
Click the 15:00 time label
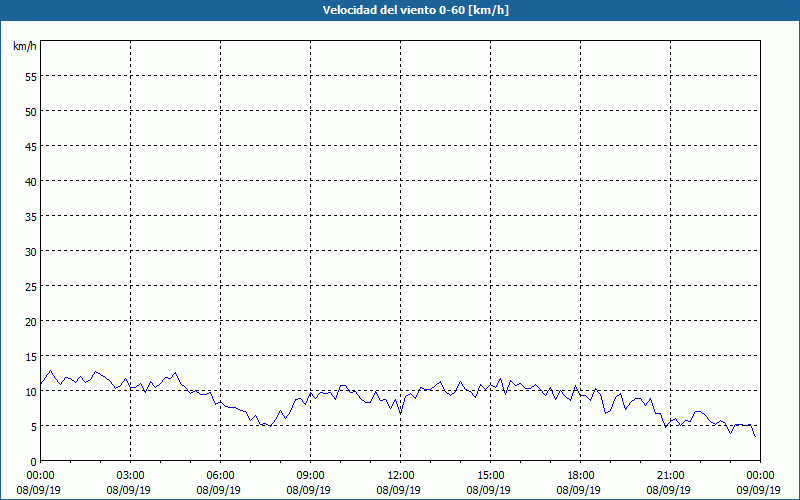(x=490, y=475)
